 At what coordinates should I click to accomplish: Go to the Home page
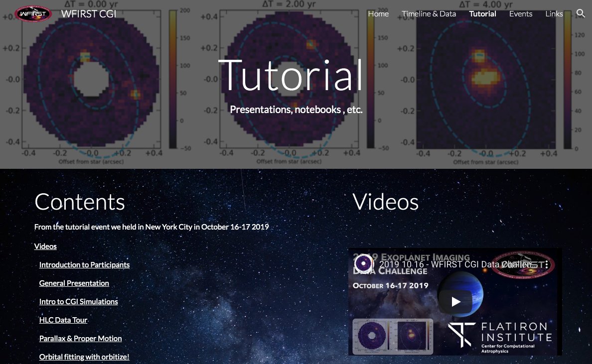378,13
